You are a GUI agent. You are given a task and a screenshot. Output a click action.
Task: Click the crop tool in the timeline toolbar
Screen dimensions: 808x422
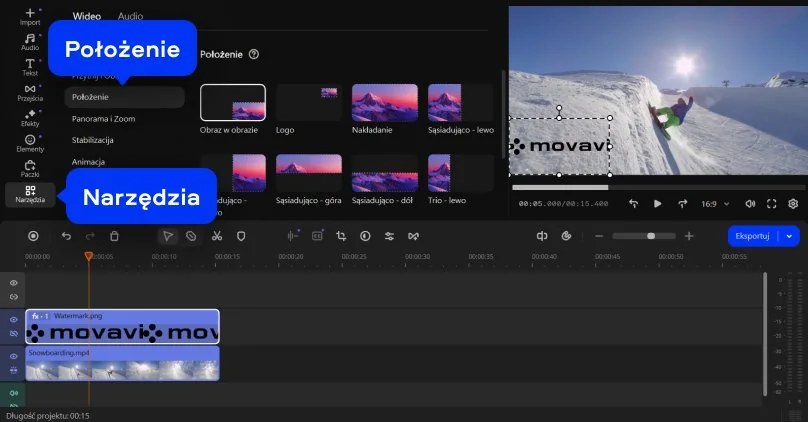(341, 236)
